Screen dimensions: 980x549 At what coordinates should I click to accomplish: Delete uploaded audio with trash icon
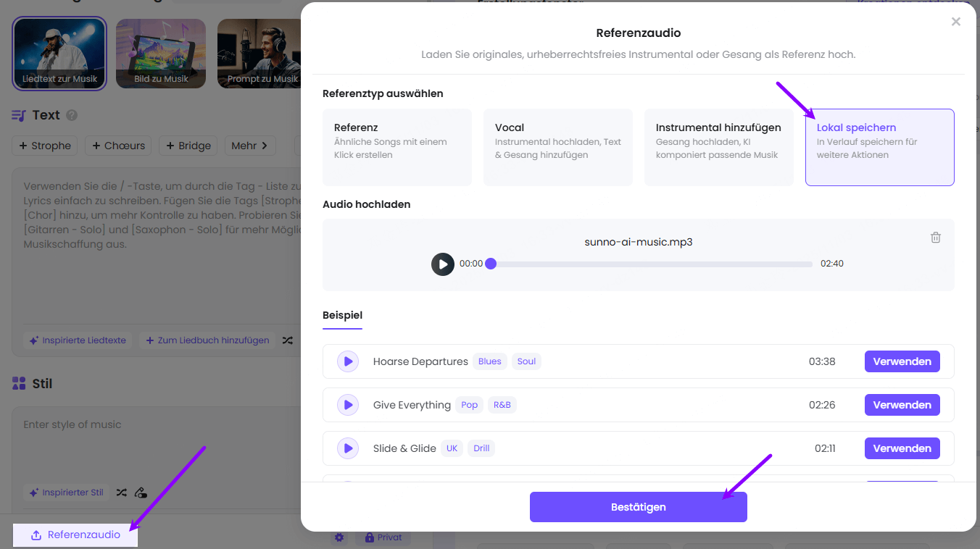click(936, 238)
